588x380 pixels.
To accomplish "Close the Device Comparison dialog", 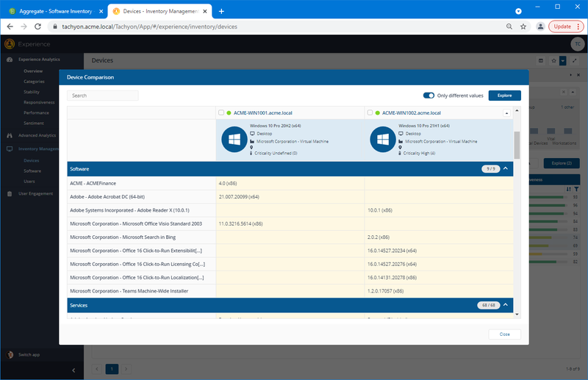I will [504, 334].
